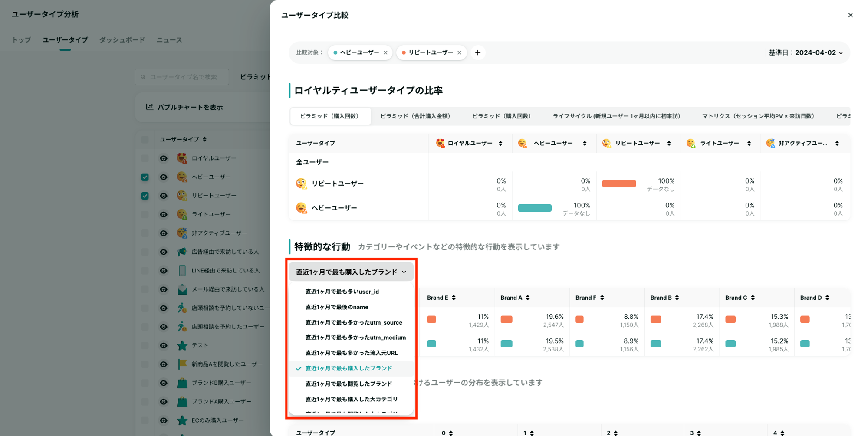Screen dimensions: 868x436
Task: Sort the Brand F column
Action: [602, 298]
